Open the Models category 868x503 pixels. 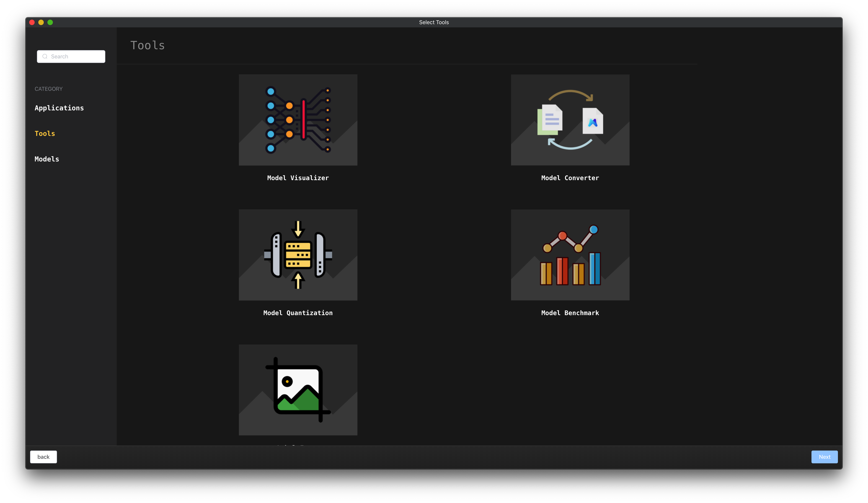(x=47, y=159)
